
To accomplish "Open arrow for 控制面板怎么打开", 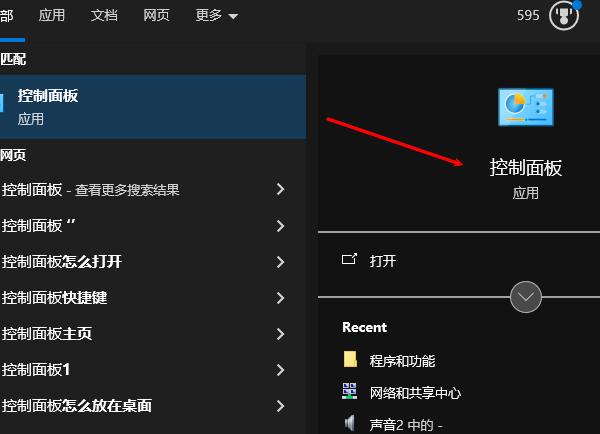I will (x=280, y=262).
